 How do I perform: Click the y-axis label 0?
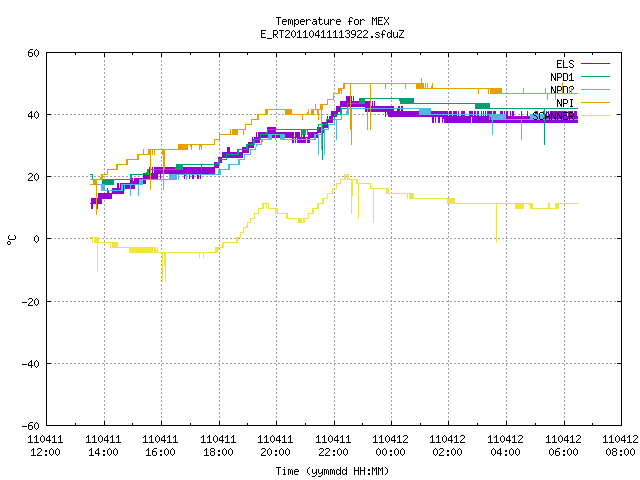pyautogui.click(x=37, y=239)
